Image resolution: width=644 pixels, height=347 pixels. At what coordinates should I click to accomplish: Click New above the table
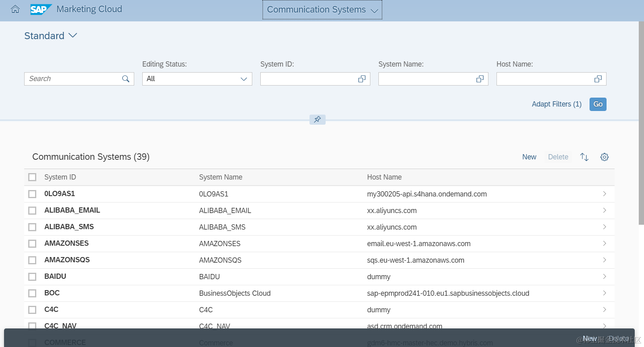529,157
